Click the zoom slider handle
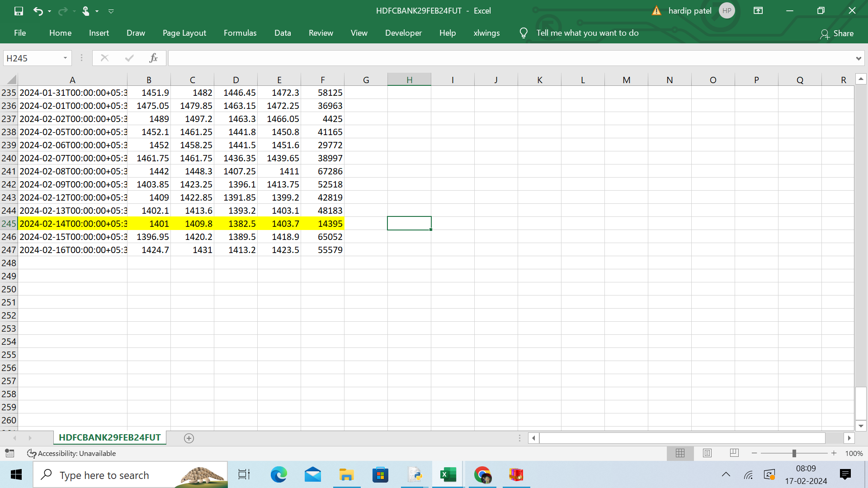868x488 pixels. tap(794, 453)
